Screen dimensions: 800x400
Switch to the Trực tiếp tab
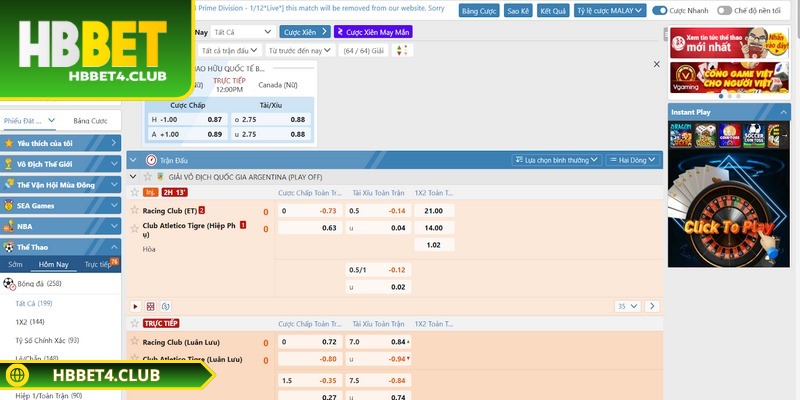(x=98, y=264)
